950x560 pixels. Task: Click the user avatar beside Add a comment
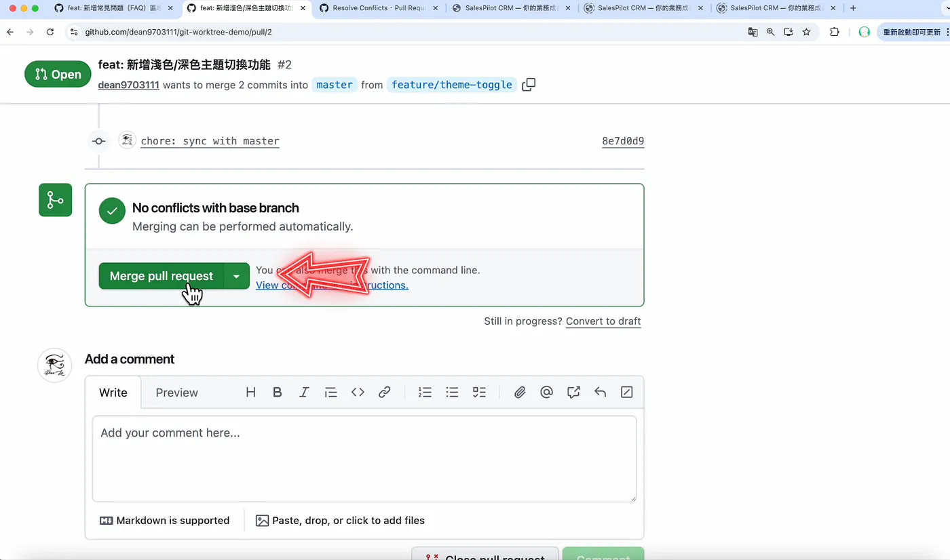click(x=55, y=365)
